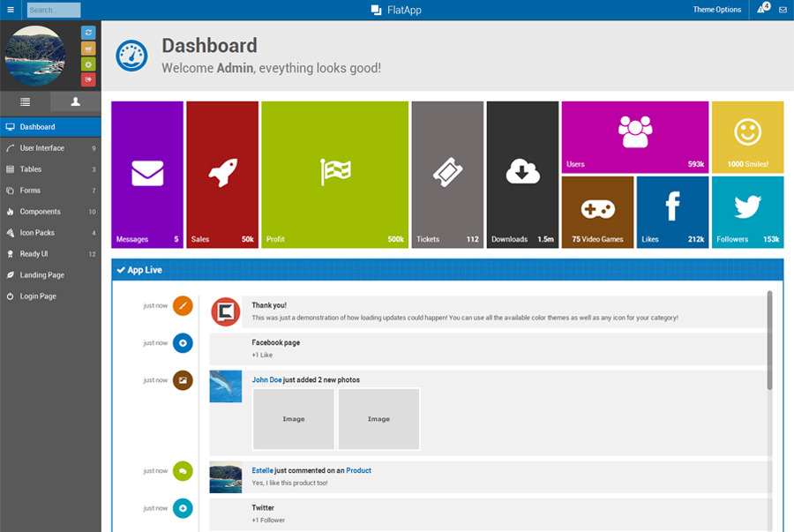Click the brown 75 Video Games tile
This screenshot has height=532, width=794.
point(597,212)
